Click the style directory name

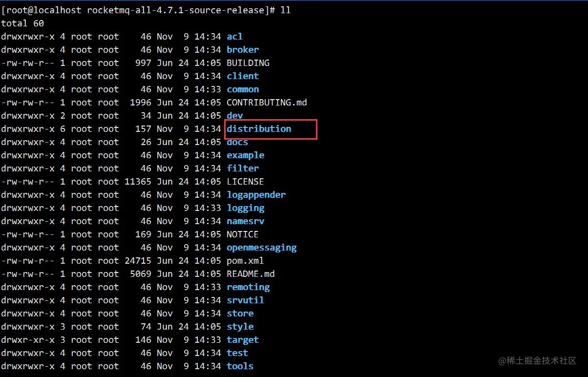tap(240, 327)
